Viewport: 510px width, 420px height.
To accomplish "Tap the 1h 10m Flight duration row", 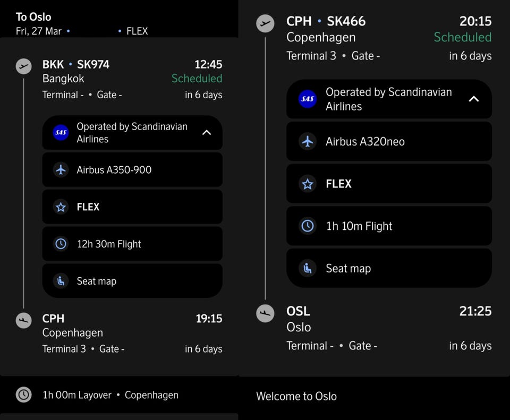I will [389, 226].
